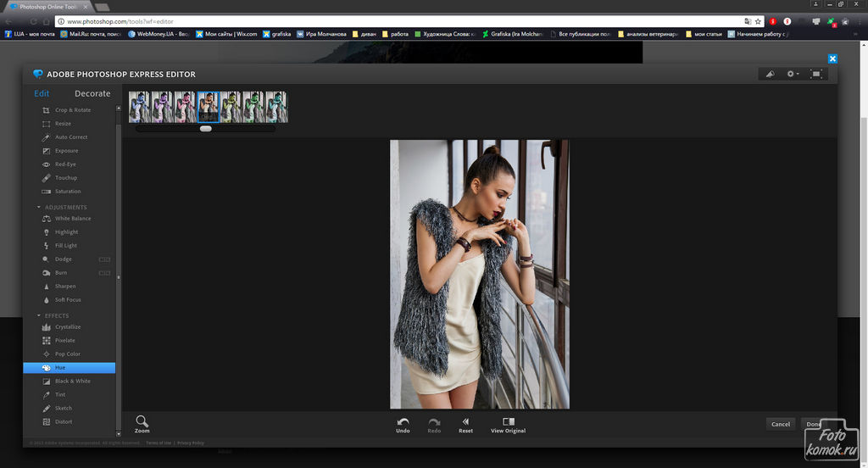Click the Burn brush size indicator

(104, 272)
